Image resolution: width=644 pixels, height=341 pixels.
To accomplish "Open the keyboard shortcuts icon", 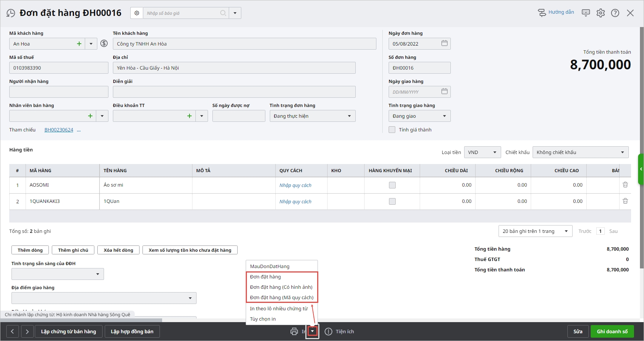I will (x=586, y=13).
